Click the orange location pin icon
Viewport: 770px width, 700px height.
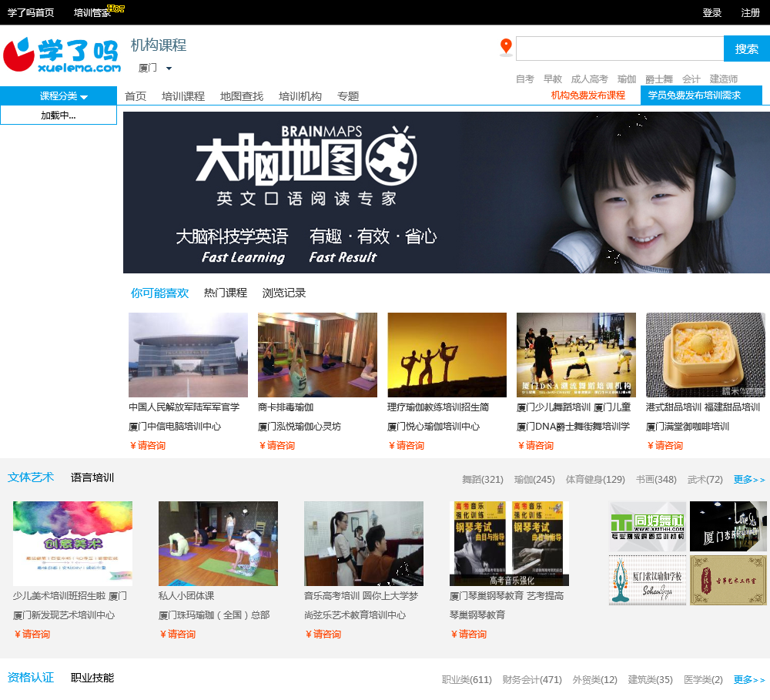506,47
